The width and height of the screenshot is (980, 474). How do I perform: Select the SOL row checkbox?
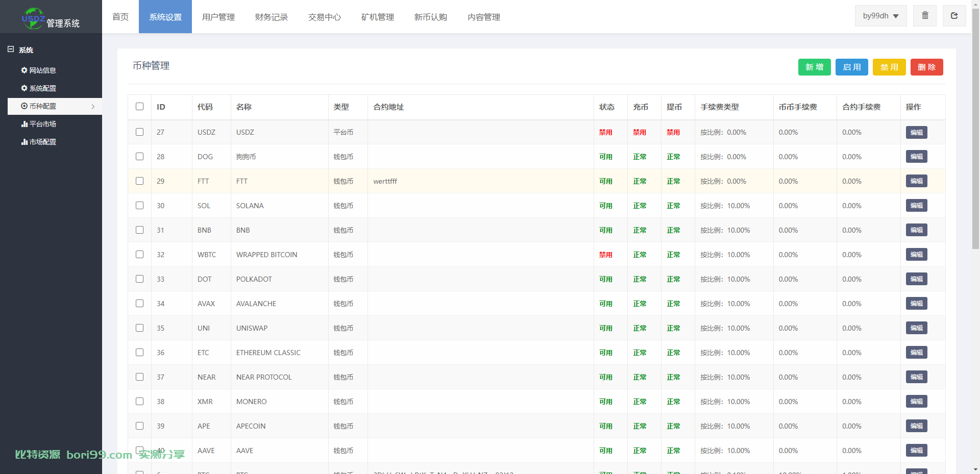pos(140,206)
